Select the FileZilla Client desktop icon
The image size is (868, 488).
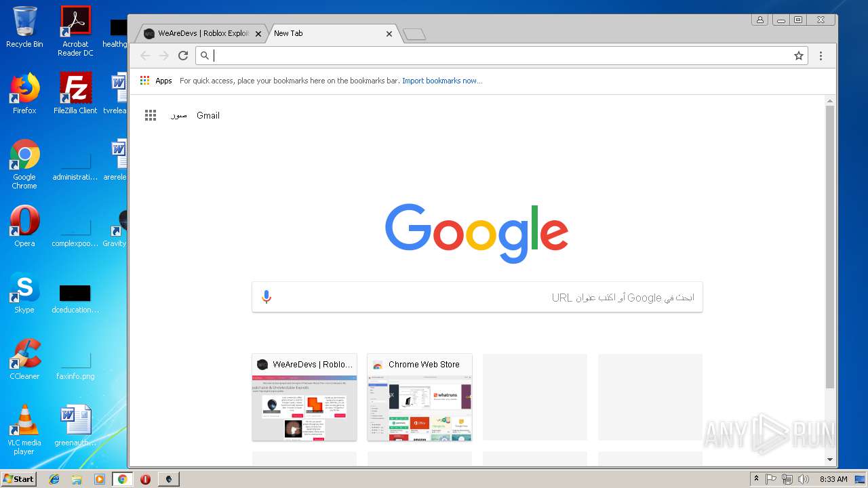[75, 94]
